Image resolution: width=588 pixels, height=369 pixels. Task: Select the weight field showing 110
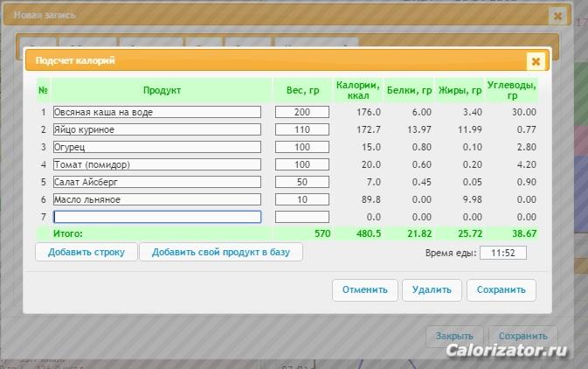pos(302,129)
